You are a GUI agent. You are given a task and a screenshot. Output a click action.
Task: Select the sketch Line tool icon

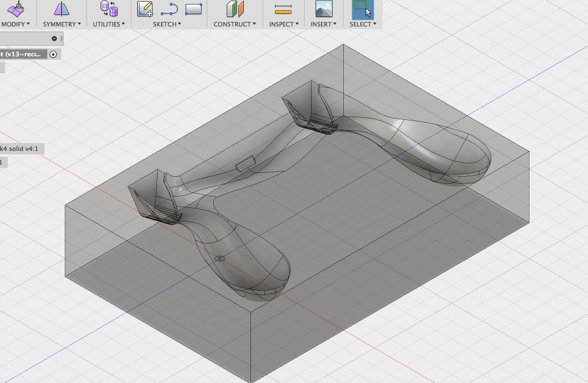169,9
